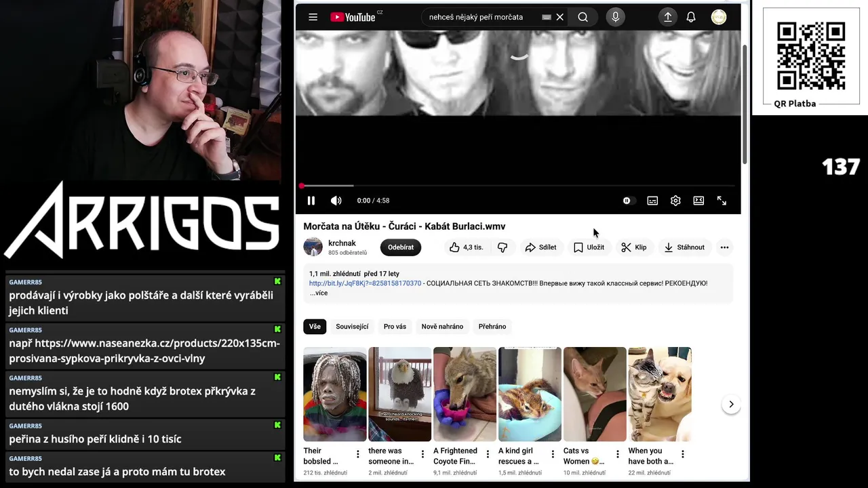Image resolution: width=868 pixels, height=488 pixels.
Task: Open 'A Frightened Coyote' short thumbnail
Action: (x=465, y=394)
